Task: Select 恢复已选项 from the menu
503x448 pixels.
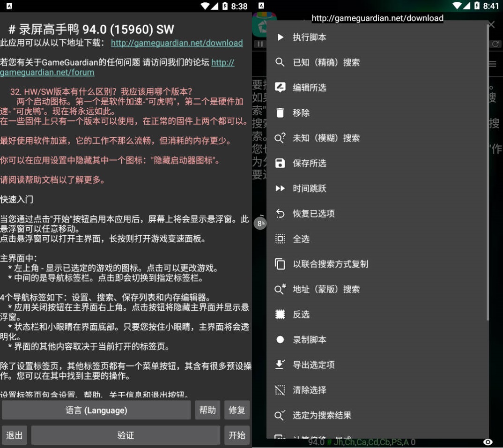Action: [x=377, y=213]
